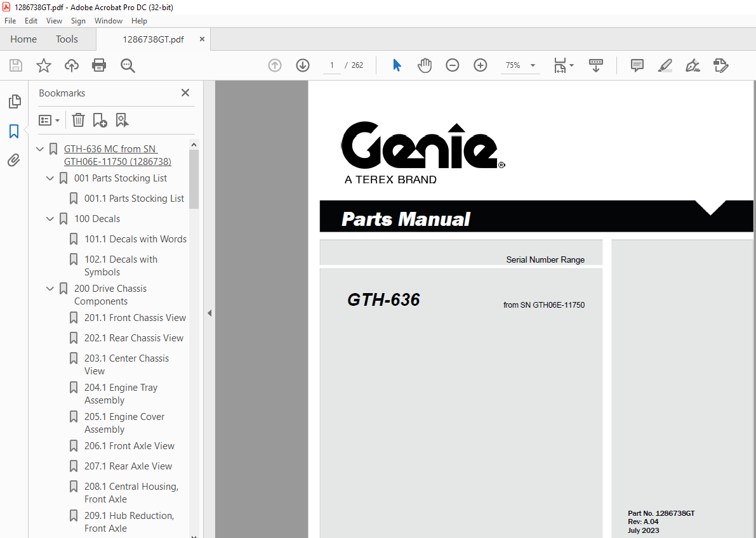Zoom in with plus button
The height and width of the screenshot is (538, 756).
click(481, 65)
